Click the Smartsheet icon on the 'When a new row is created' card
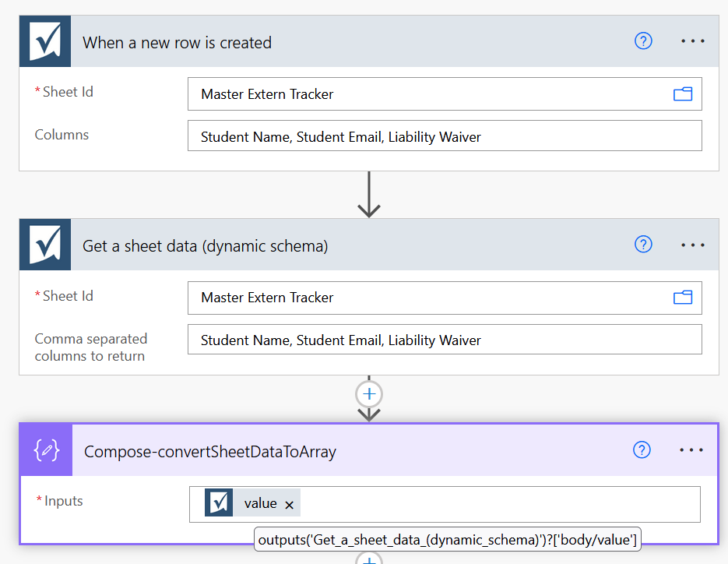The width and height of the screenshot is (728, 564). coord(45,42)
